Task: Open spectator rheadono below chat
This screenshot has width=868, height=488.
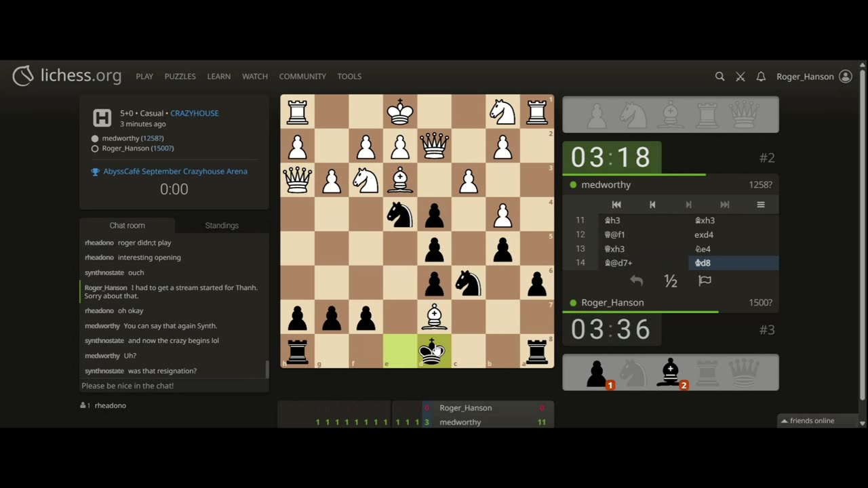Action: pyautogui.click(x=110, y=405)
